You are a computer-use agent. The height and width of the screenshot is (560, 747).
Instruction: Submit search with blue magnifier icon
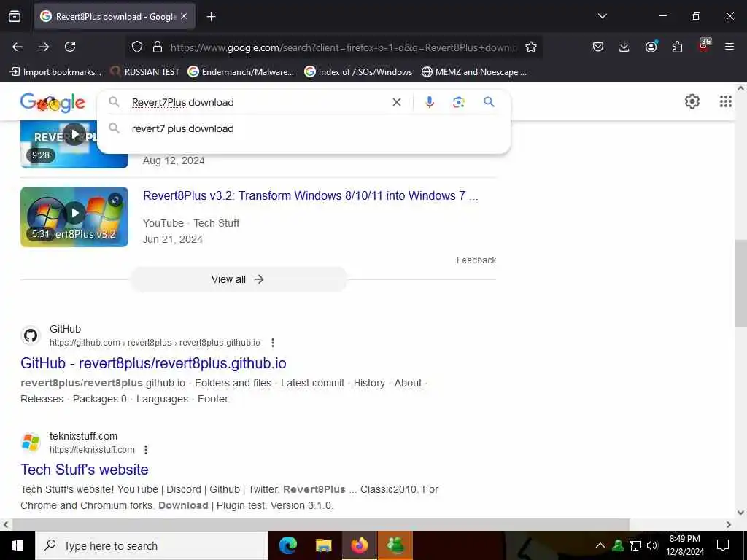point(489,102)
